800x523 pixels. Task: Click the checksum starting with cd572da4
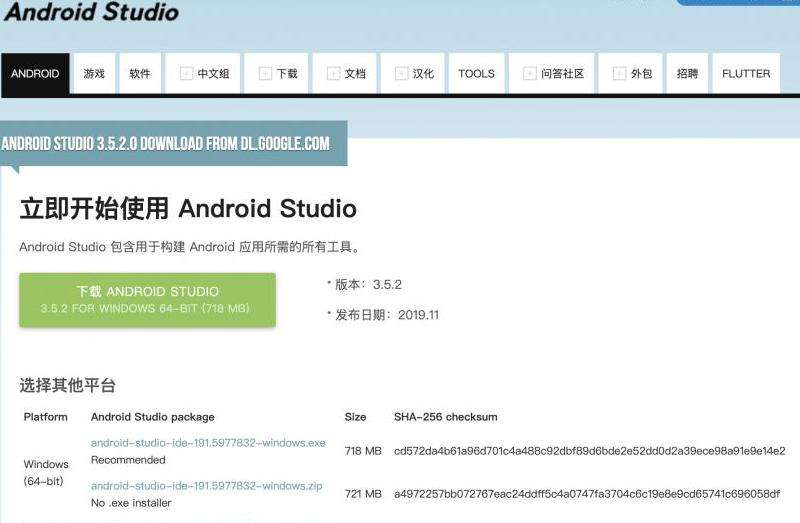pos(590,451)
